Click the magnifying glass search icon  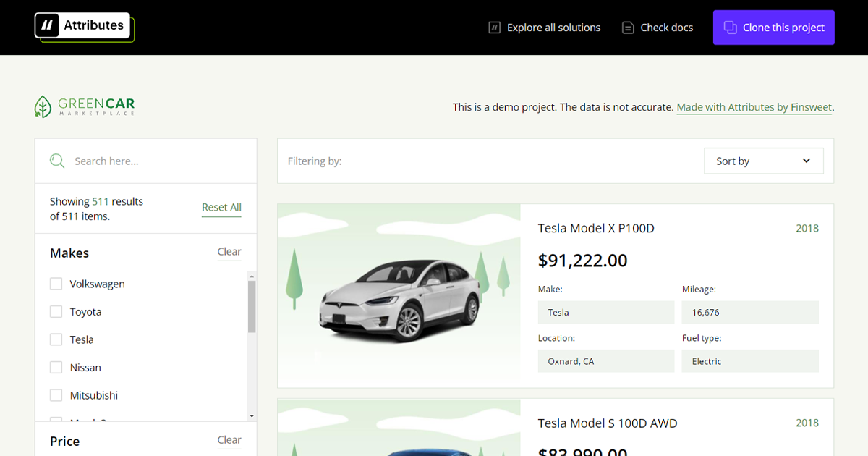pos(57,161)
